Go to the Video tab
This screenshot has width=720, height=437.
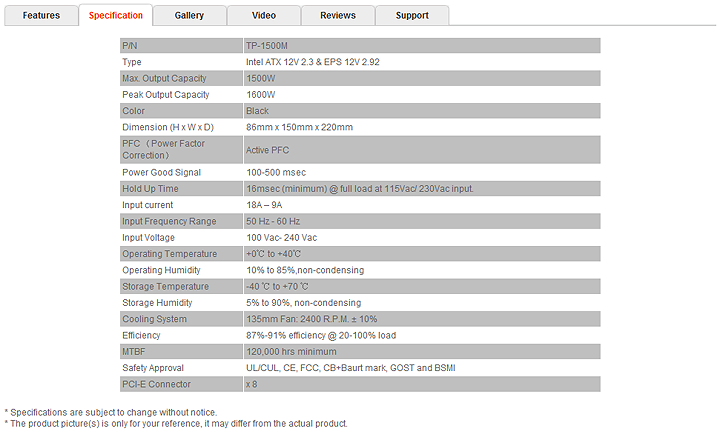coord(264,15)
